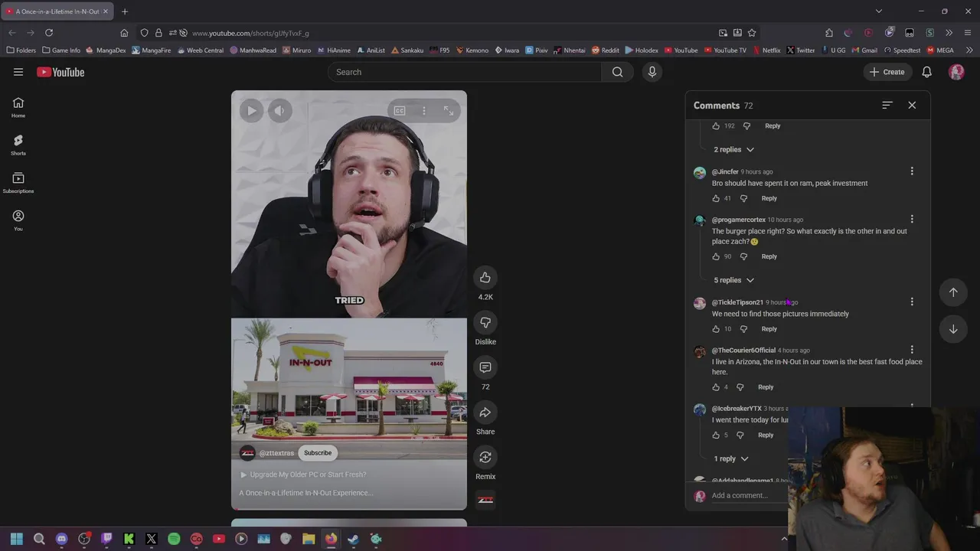This screenshot has height=551, width=980.
Task: Expand the 1 reply thread
Action: tap(730, 458)
